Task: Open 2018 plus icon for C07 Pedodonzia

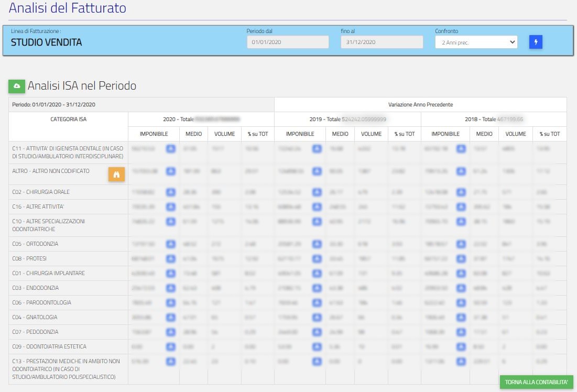Action: pos(461,332)
